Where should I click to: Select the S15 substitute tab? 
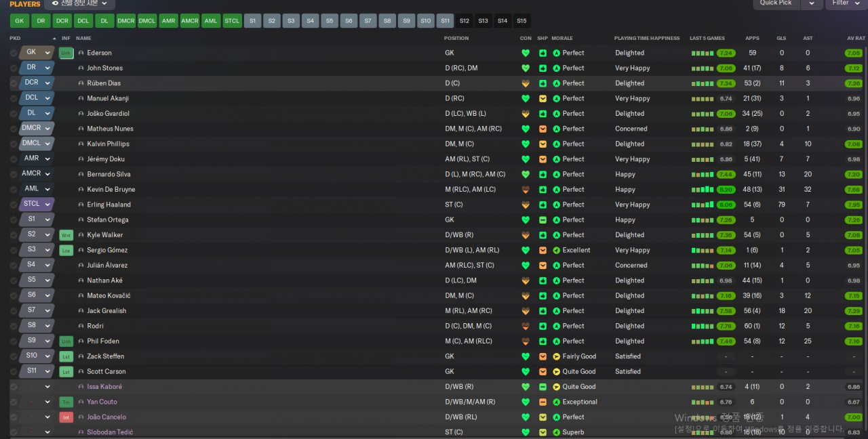[x=521, y=21]
